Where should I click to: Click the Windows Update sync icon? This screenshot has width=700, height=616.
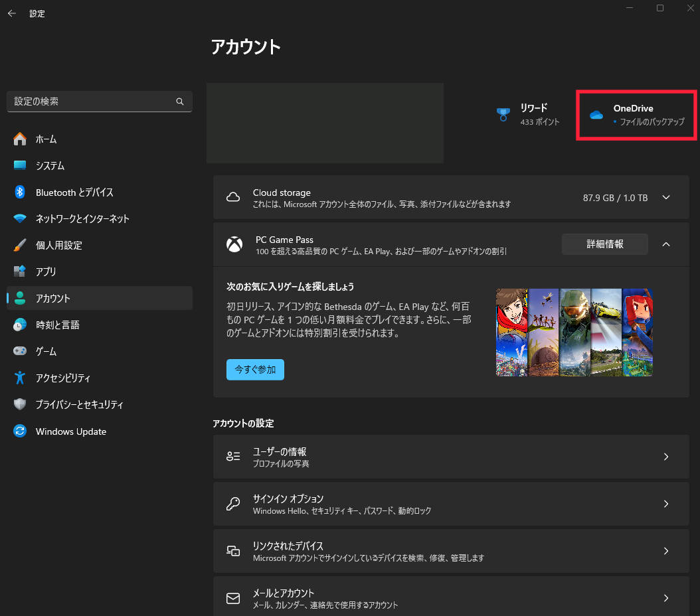click(x=20, y=431)
